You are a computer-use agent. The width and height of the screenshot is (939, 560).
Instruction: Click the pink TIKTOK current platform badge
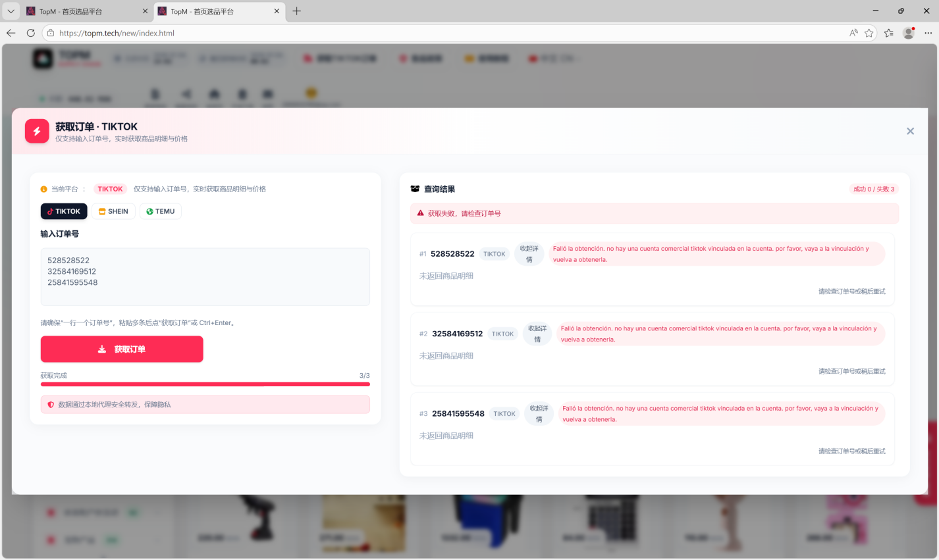pyautogui.click(x=110, y=189)
